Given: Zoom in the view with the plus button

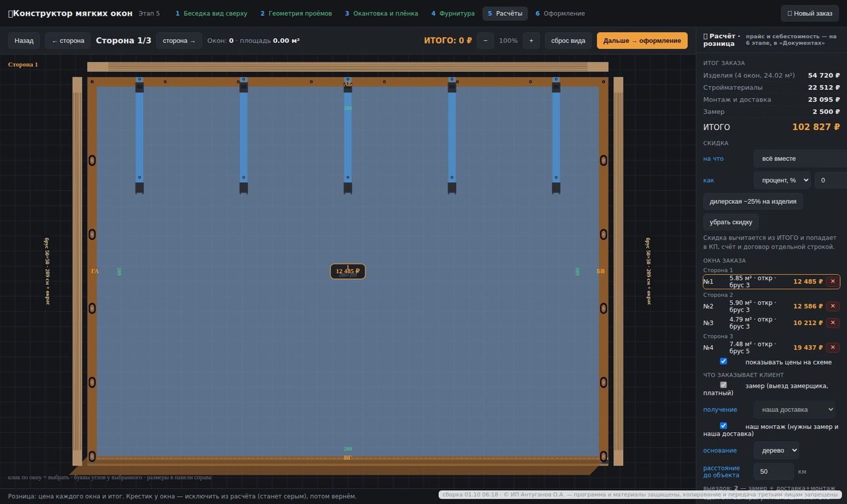Looking at the screenshot, I should coord(531,41).
